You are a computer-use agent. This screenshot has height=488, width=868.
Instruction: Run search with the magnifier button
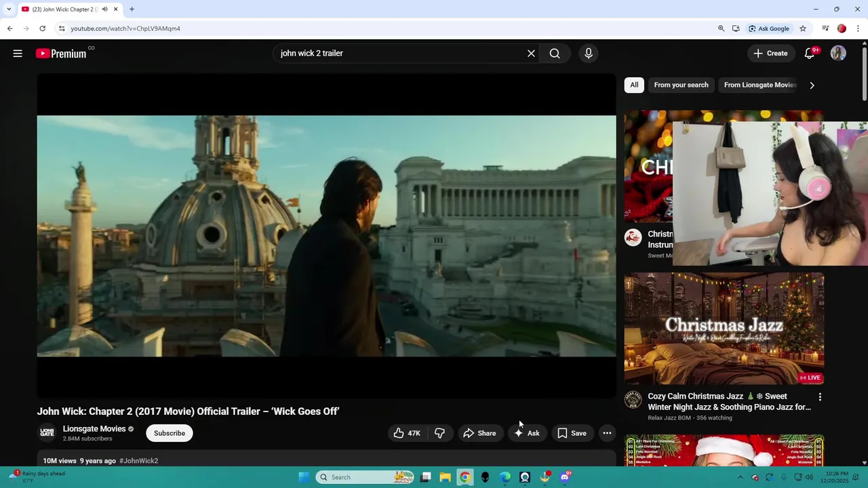tap(555, 54)
